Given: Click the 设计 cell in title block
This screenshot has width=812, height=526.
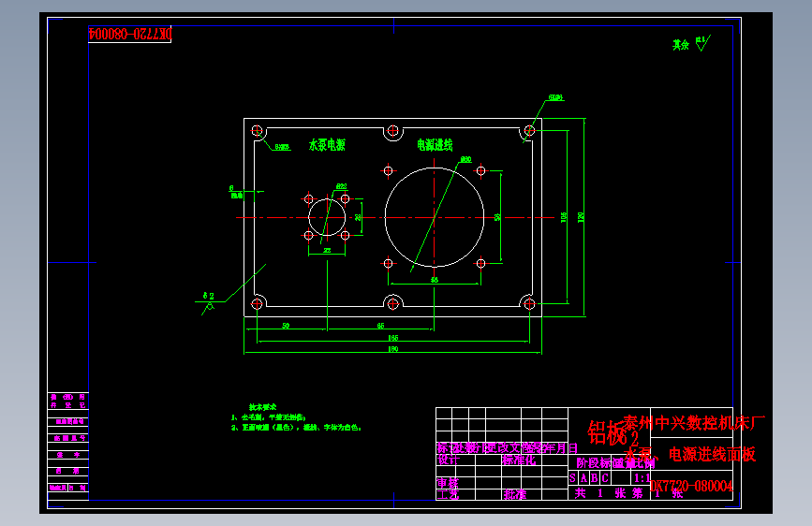Looking at the screenshot, I should coord(448,460).
